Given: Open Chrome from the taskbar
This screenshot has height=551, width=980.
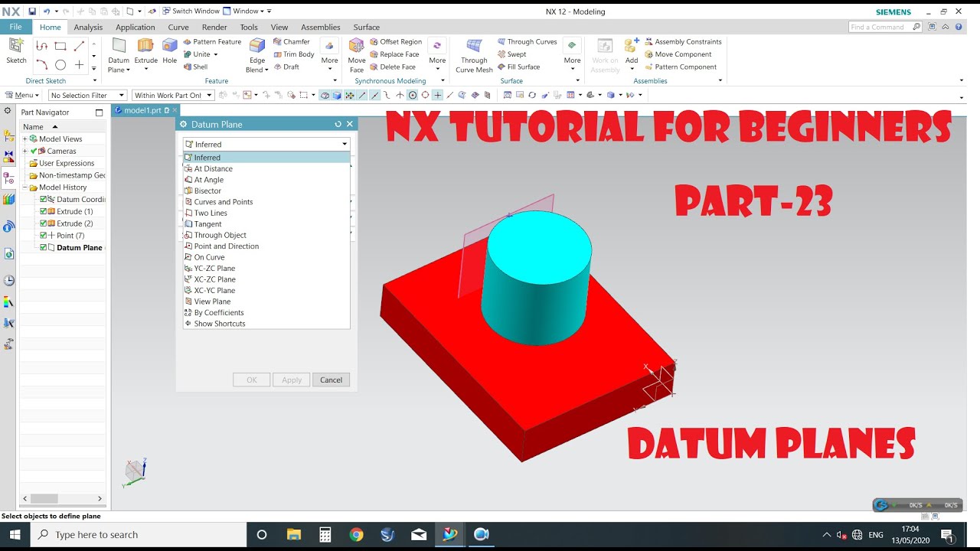Looking at the screenshot, I should point(356,534).
